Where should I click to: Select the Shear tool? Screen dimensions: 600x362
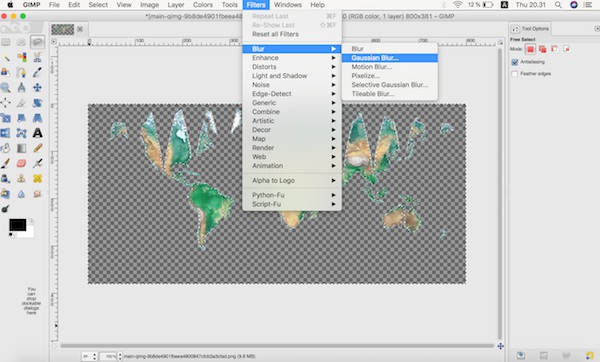pos(21,118)
